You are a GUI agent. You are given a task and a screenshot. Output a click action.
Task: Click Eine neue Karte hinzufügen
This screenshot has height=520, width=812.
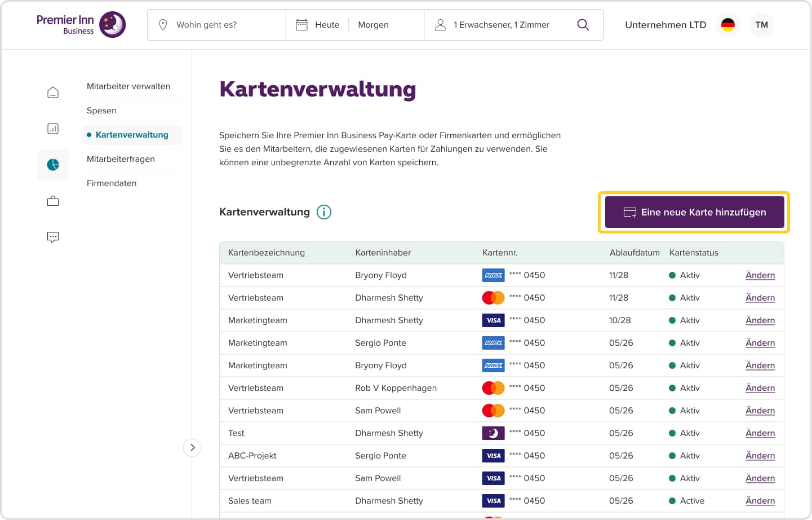pyautogui.click(x=694, y=212)
